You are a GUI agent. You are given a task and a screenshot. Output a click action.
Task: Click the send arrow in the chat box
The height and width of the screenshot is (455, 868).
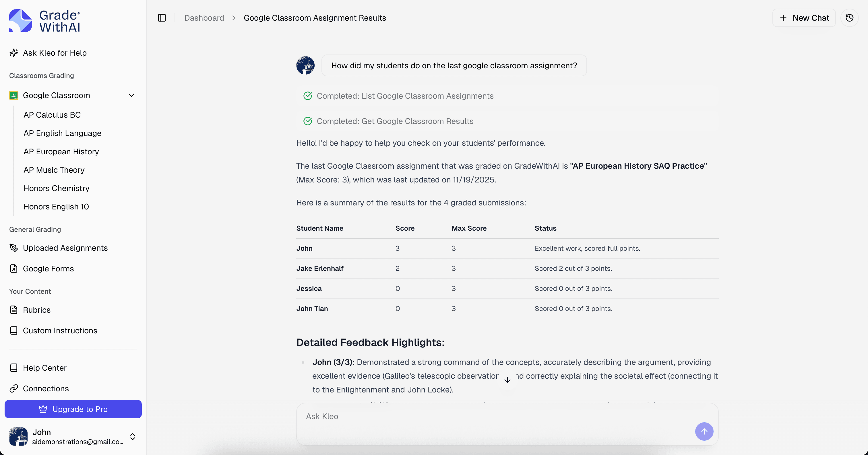pyautogui.click(x=704, y=431)
